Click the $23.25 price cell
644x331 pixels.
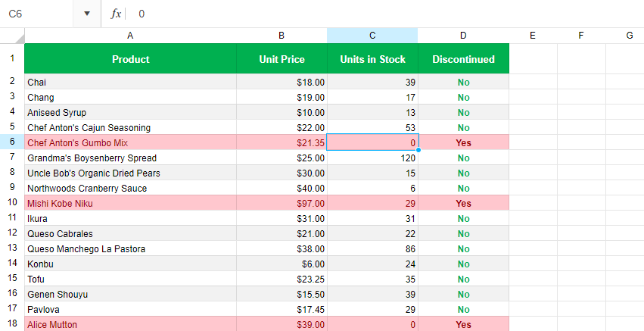point(282,279)
